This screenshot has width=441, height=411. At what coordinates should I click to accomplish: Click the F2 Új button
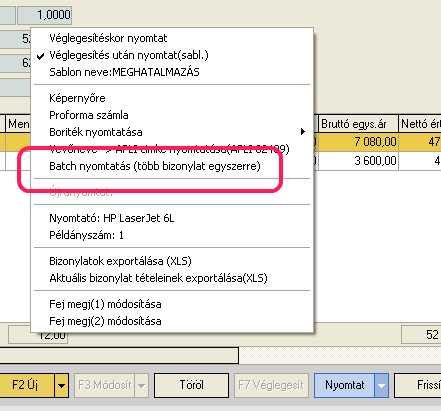pos(25,385)
